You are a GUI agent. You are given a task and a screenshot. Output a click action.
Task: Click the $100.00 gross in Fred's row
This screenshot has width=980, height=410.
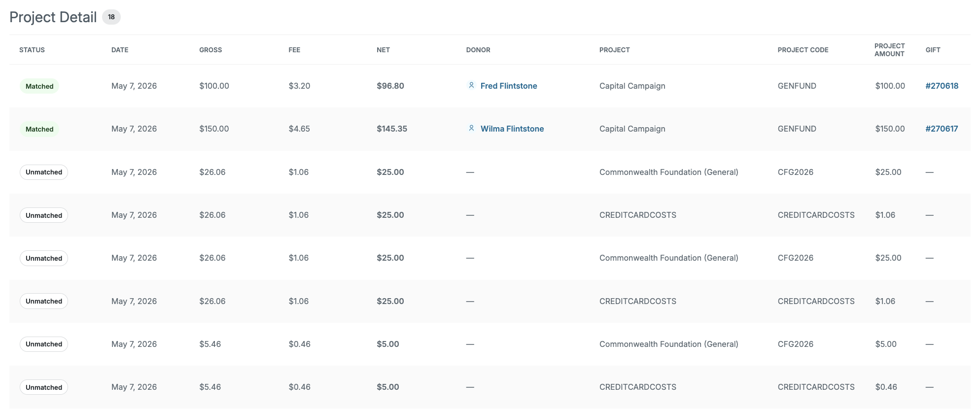[x=214, y=86]
